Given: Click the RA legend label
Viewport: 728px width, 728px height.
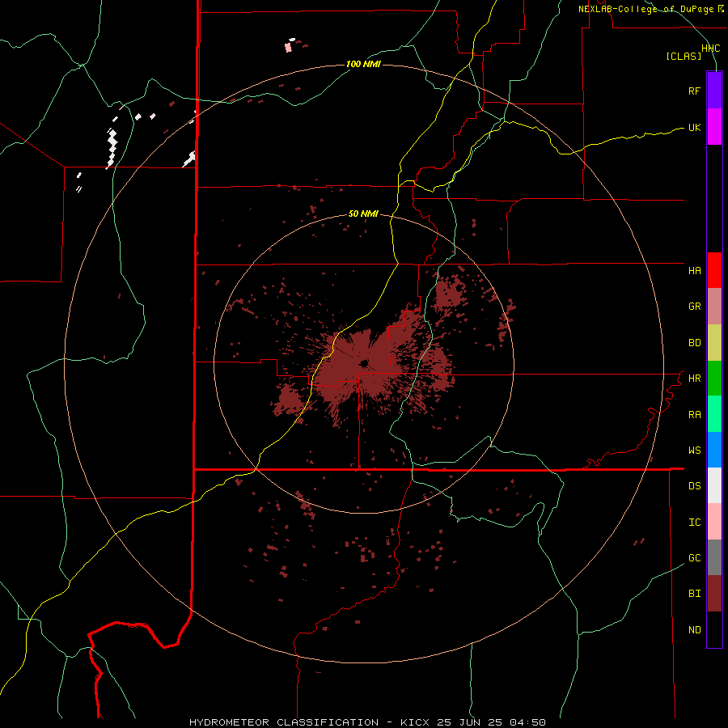Looking at the screenshot, I should pyautogui.click(x=694, y=415).
